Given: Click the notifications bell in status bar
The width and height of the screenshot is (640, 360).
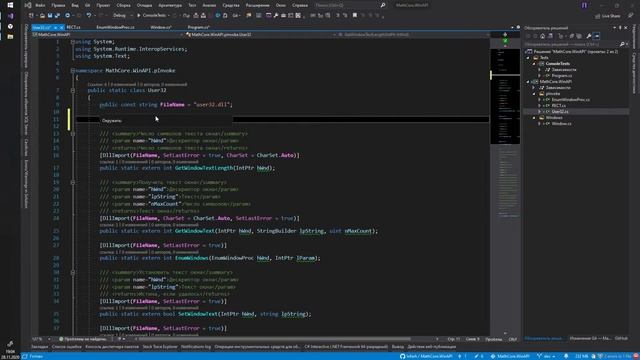Looking at the screenshot, I should pos(566,356).
